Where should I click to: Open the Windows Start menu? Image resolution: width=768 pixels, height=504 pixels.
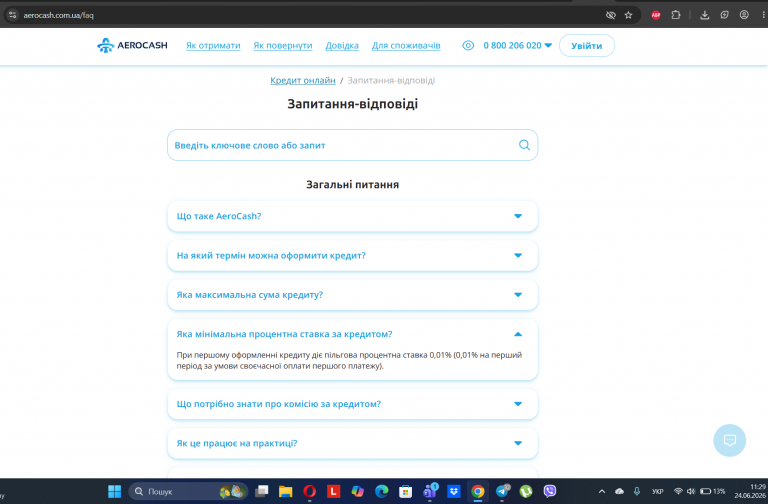pyautogui.click(x=115, y=491)
